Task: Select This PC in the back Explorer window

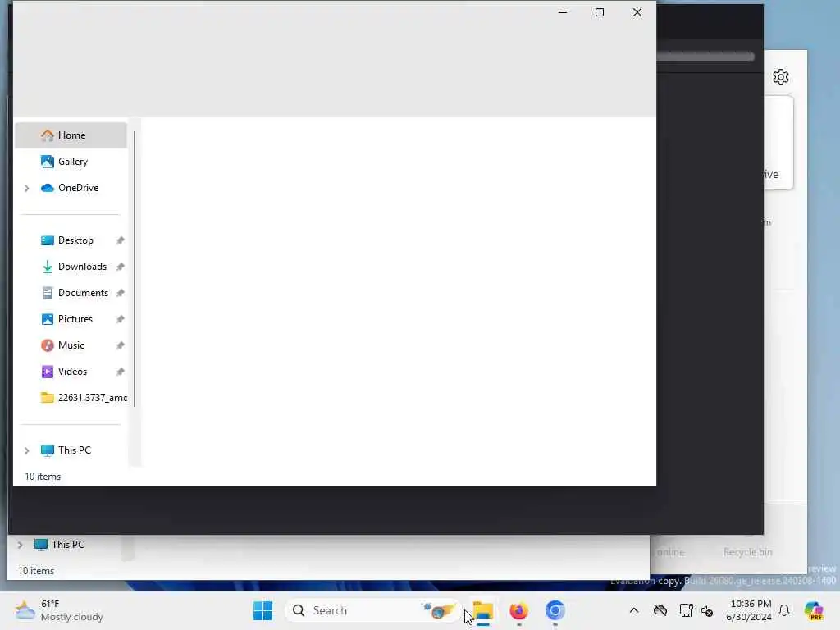Action: (67, 545)
